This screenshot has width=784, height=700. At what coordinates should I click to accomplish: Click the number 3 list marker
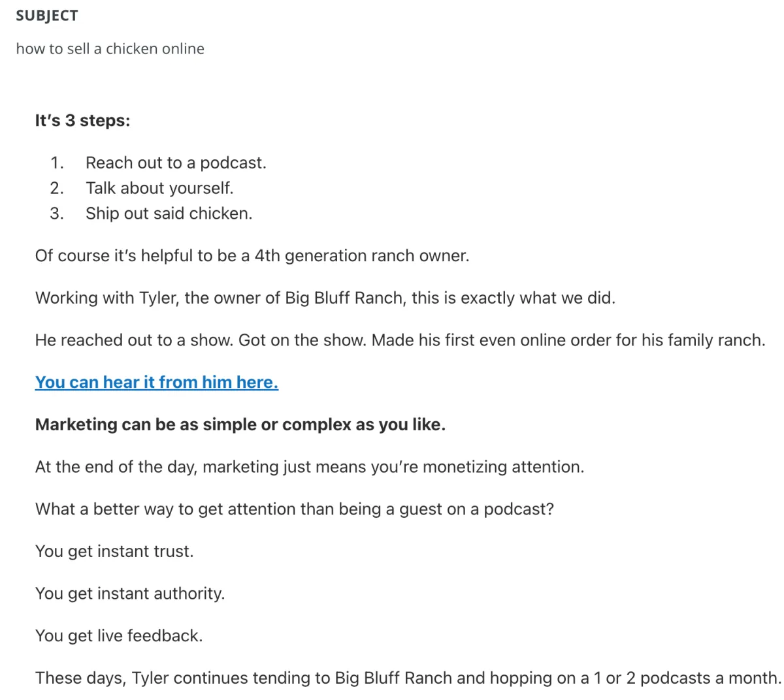pyautogui.click(x=57, y=214)
